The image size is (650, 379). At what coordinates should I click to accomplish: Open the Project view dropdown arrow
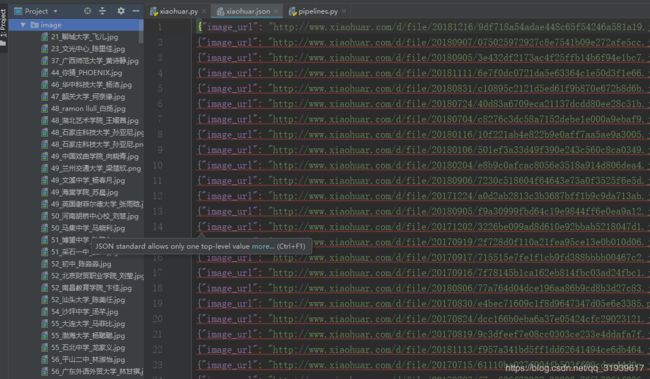click(x=56, y=11)
